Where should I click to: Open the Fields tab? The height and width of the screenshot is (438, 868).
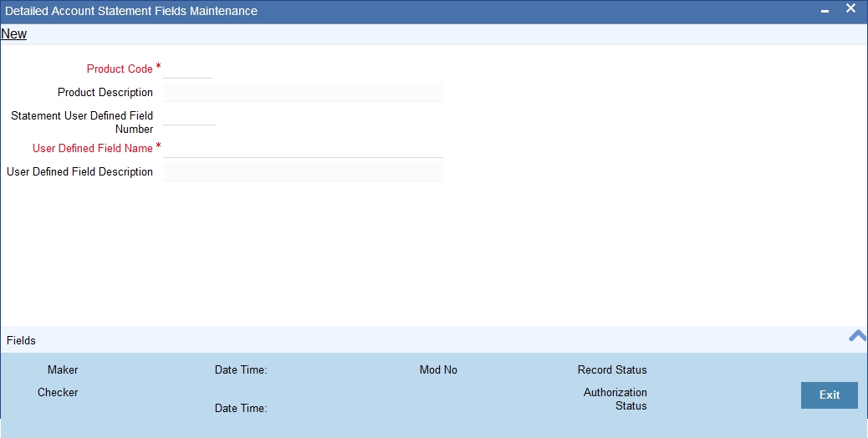pos(21,341)
